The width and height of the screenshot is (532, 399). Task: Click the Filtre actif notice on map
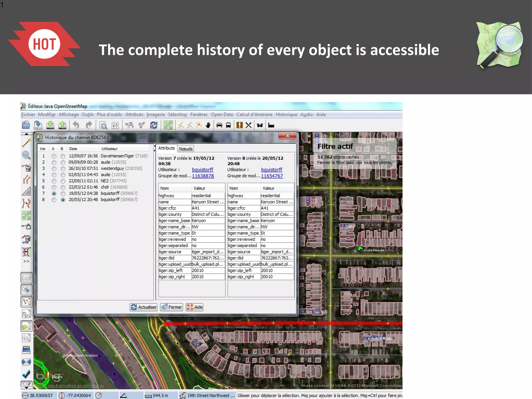355,154
